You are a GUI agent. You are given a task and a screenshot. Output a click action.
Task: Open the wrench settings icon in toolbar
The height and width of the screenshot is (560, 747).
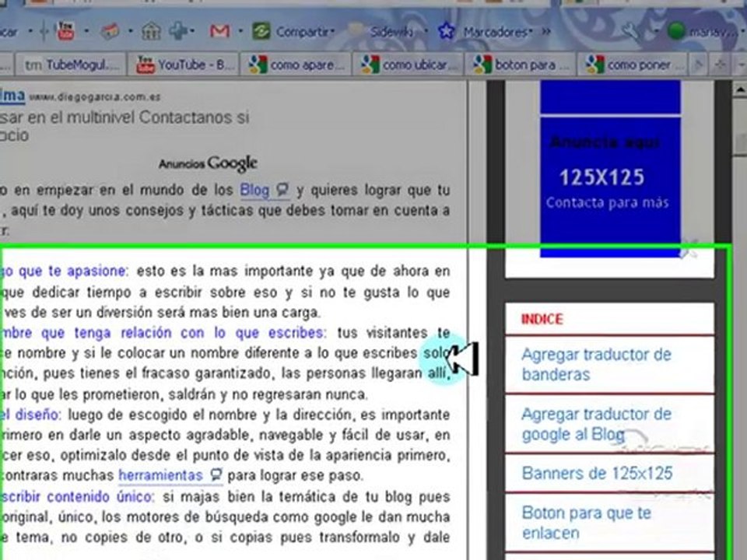click(631, 31)
